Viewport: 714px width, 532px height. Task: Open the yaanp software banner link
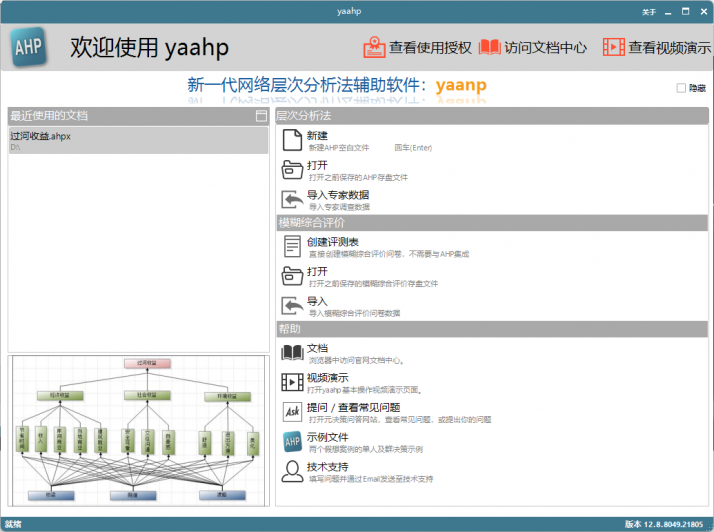tap(337, 85)
